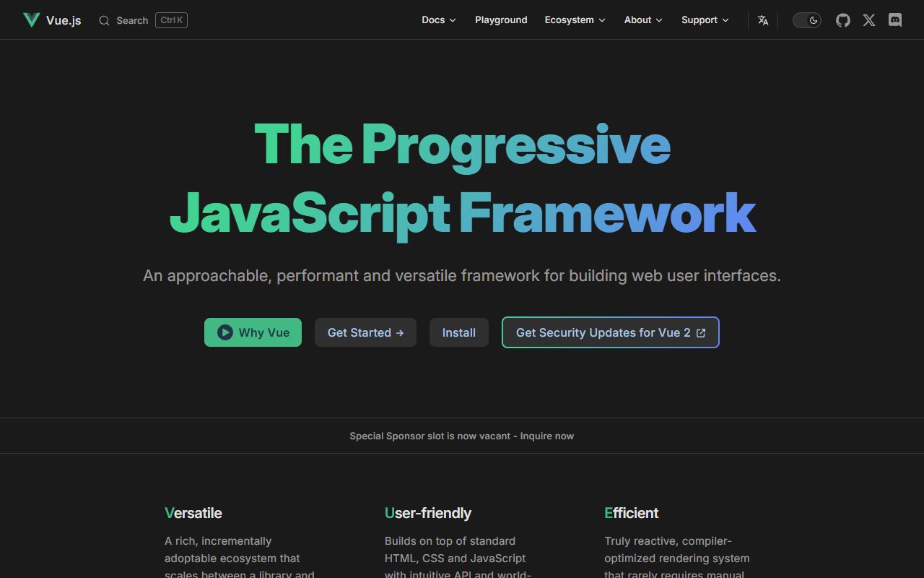The width and height of the screenshot is (924, 578).
Task: Toggle the dark mode appearance switch
Action: point(807,20)
